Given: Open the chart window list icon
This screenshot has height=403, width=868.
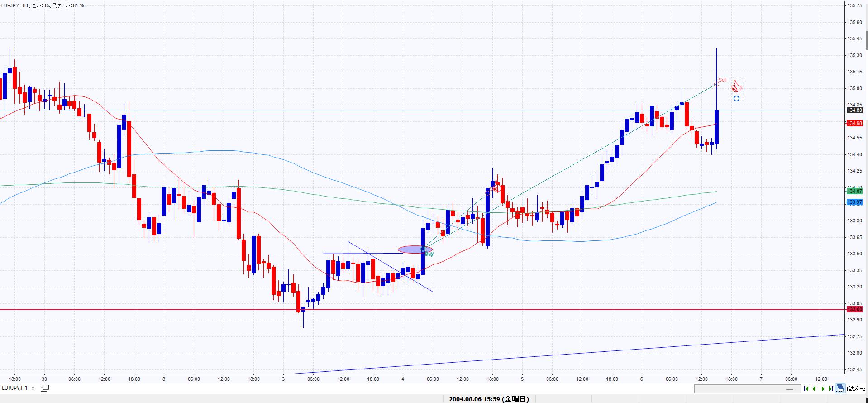Looking at the screenshot, I should (x=45, y=388).
